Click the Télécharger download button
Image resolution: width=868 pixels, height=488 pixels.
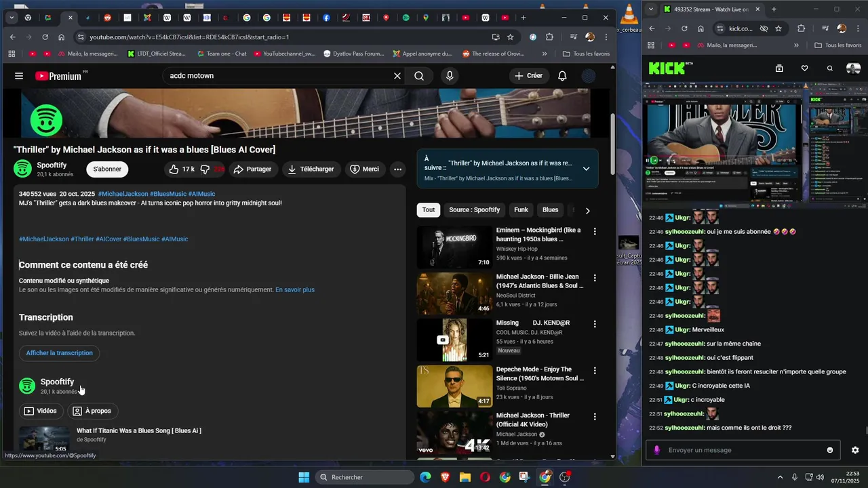point(311,169)
